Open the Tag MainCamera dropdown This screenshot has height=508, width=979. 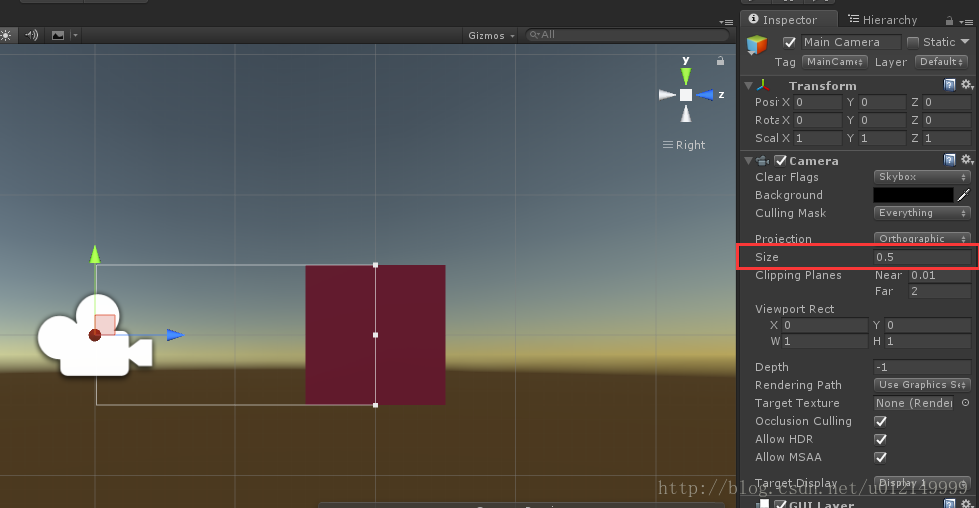[835, 62]
